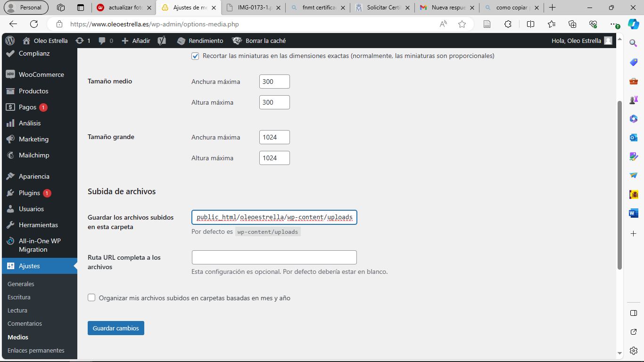Open Medios settings submenu
This screenshot has width=644, height=362.
pyautogui.click(x=18, y=337)
